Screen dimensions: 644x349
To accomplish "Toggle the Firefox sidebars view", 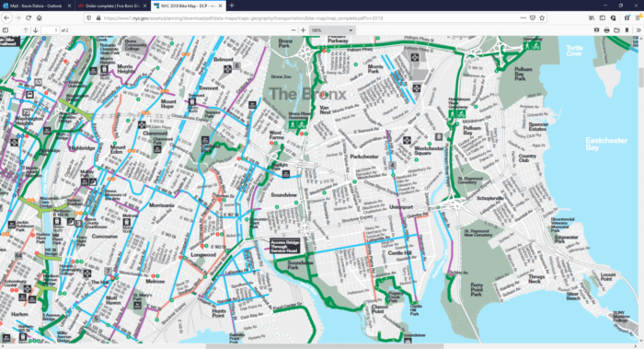I will [602, 17].
